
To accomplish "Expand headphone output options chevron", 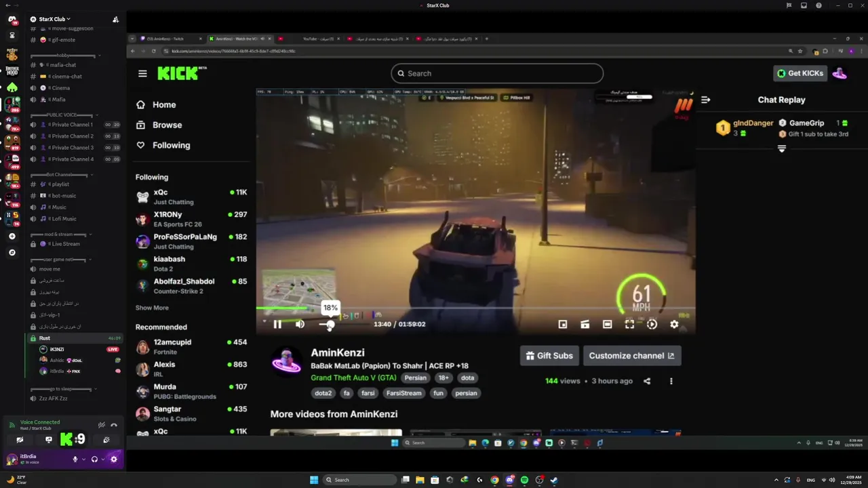I will coord(102,459).
